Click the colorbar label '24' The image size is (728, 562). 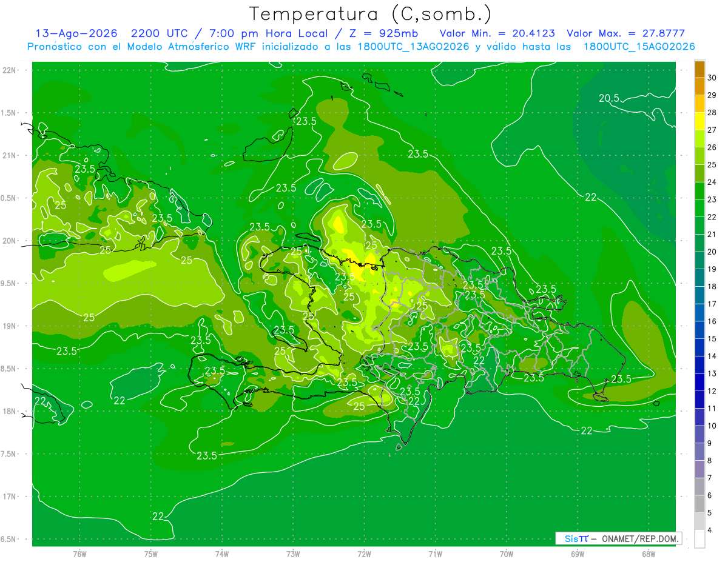point(712,182)
